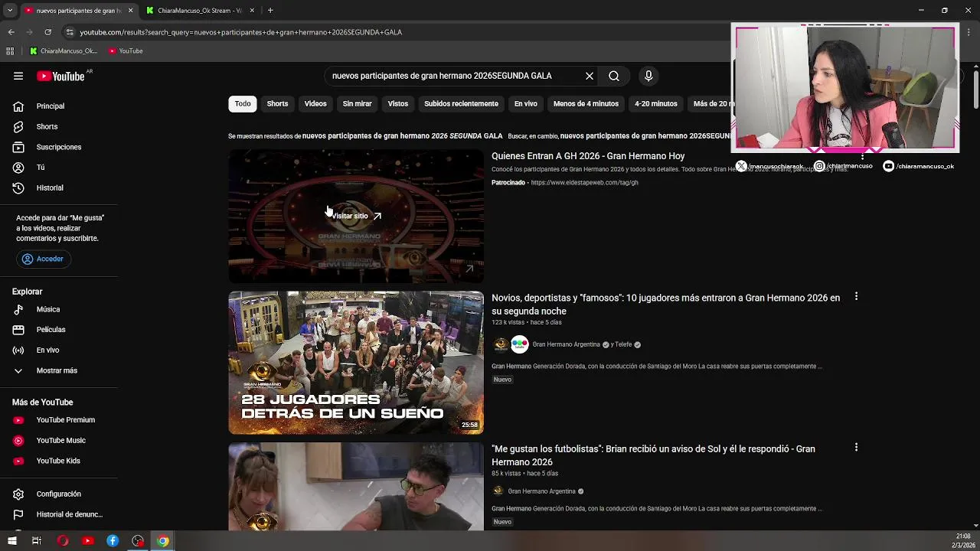Select Menos de 4 minutos chip
The width and height of the screenshot is (980, 551).
tap(586, 103)
